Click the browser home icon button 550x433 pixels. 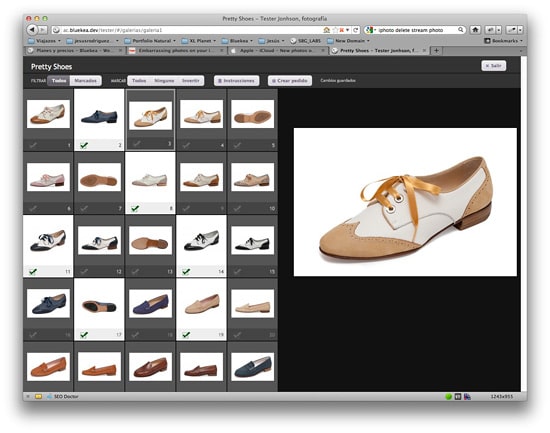click(x=475, y=30)
